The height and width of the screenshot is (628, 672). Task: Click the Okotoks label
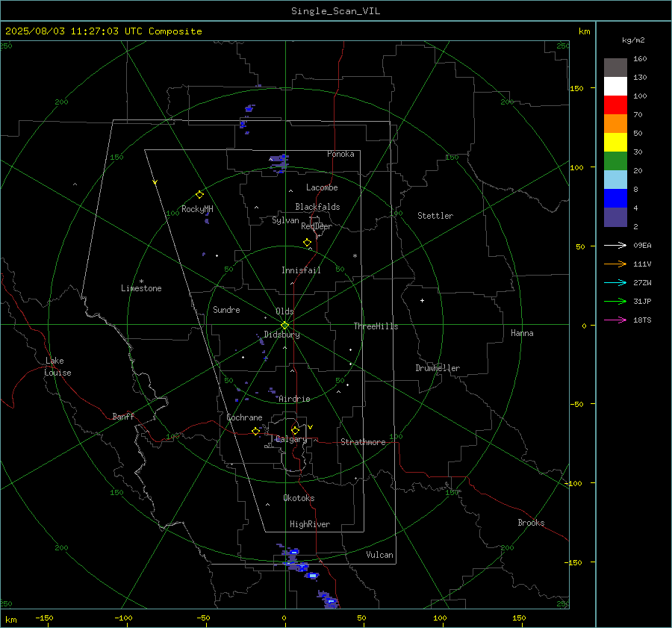[299, 497]
